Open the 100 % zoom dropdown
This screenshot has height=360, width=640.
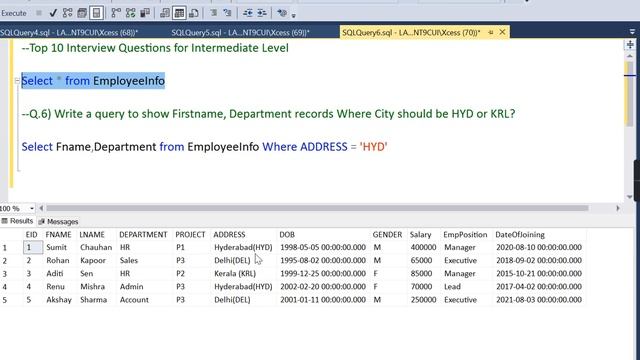(x=31, y=208)
